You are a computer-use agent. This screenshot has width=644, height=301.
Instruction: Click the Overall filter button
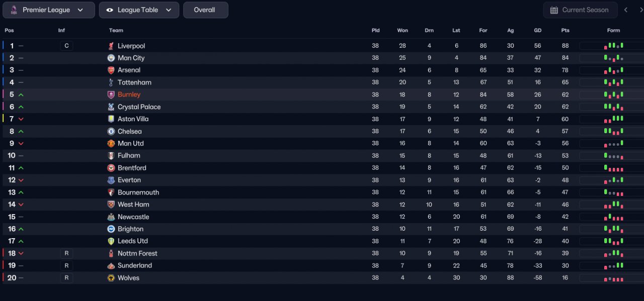pyautogui.click(x=205, y=10)
